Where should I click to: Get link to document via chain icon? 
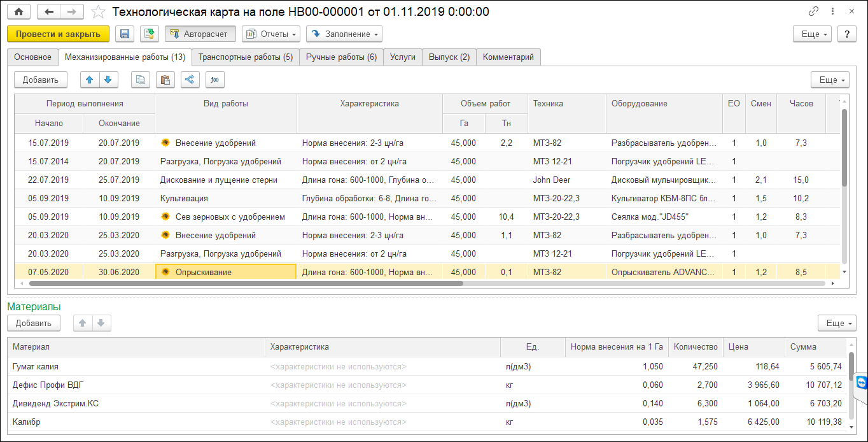point(813,11)
